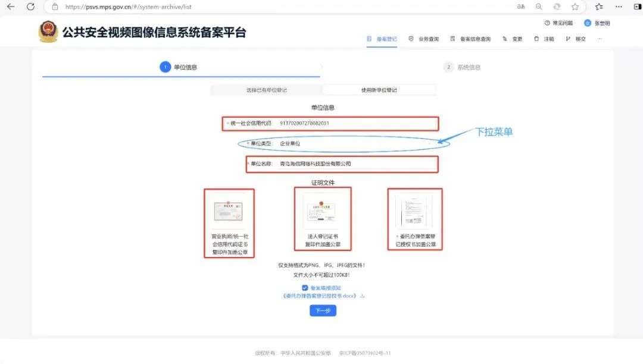The height and width of the screenshot is (364, 643).
Task: Click the zoom out magnifier icon
Action: (539, 7)
